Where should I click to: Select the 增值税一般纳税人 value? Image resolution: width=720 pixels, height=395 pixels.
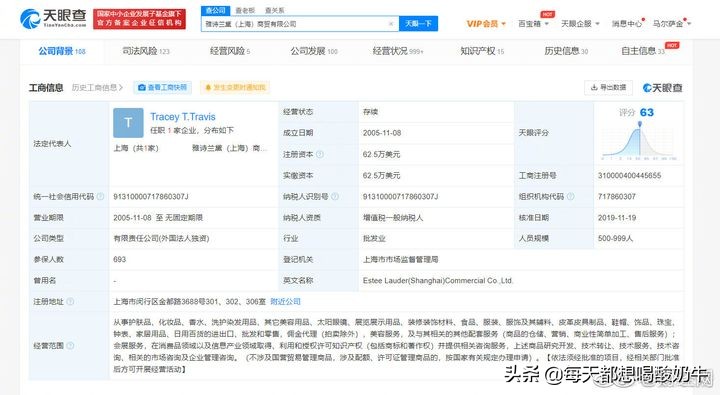393,218
